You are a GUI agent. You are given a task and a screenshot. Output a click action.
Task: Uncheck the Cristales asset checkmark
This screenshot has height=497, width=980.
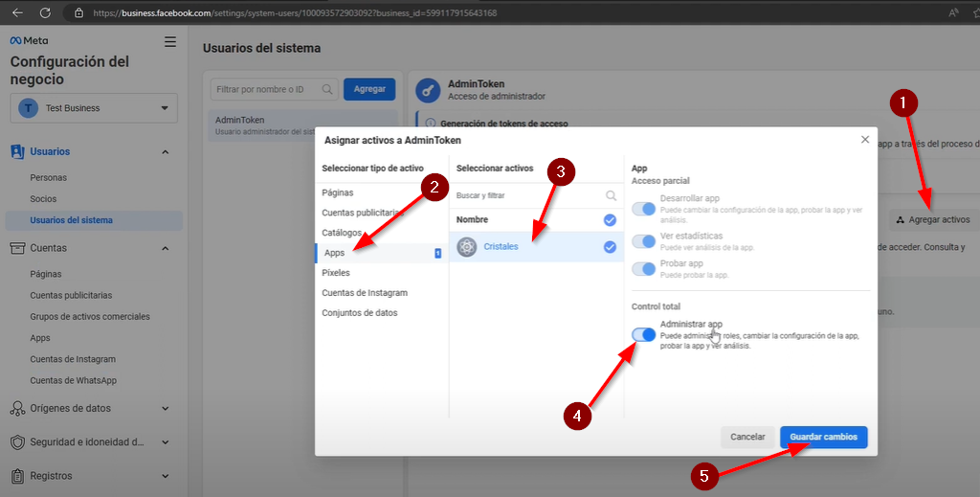coord(610,247)
